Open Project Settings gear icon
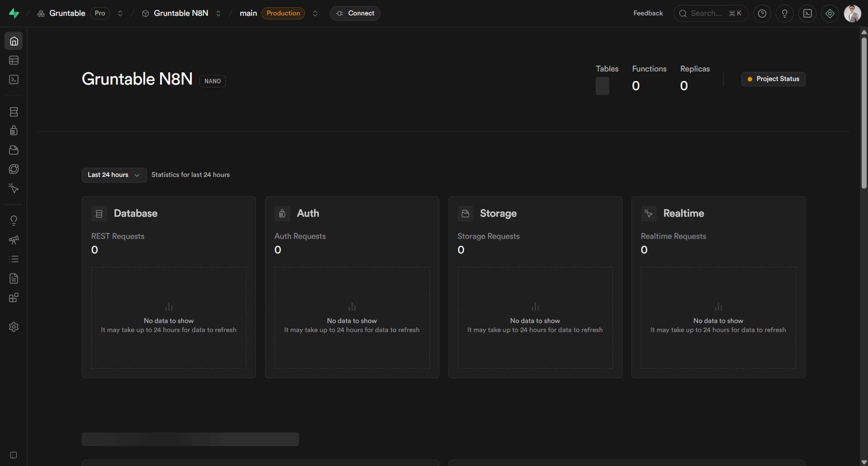868x466 pixels. tap(14, 327)
